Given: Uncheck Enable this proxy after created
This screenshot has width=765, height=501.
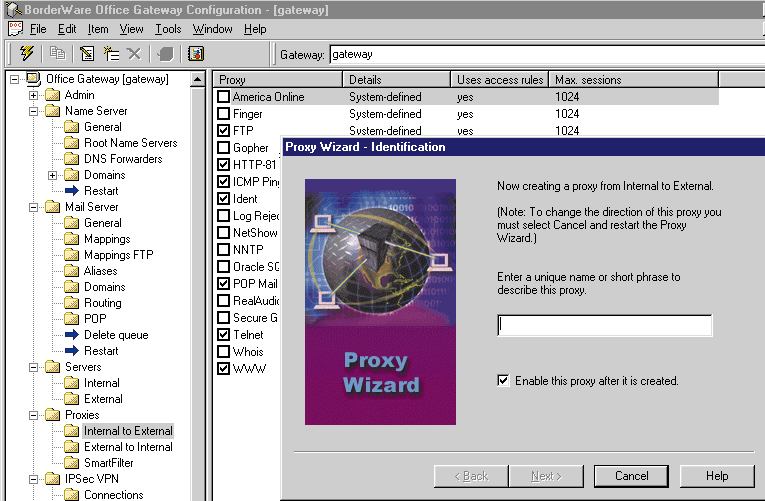Looking at the screenshot, I should coord(503,381).
